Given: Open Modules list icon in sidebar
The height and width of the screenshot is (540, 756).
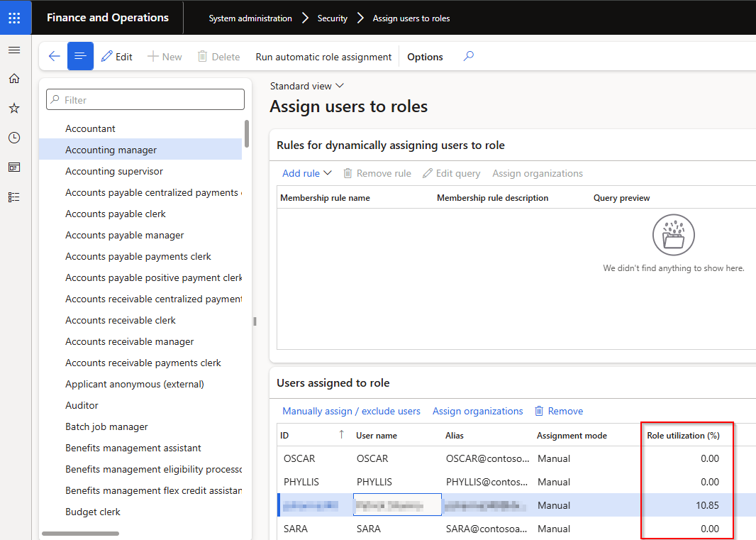Looking at the screenshot, I should coord(14,197).
